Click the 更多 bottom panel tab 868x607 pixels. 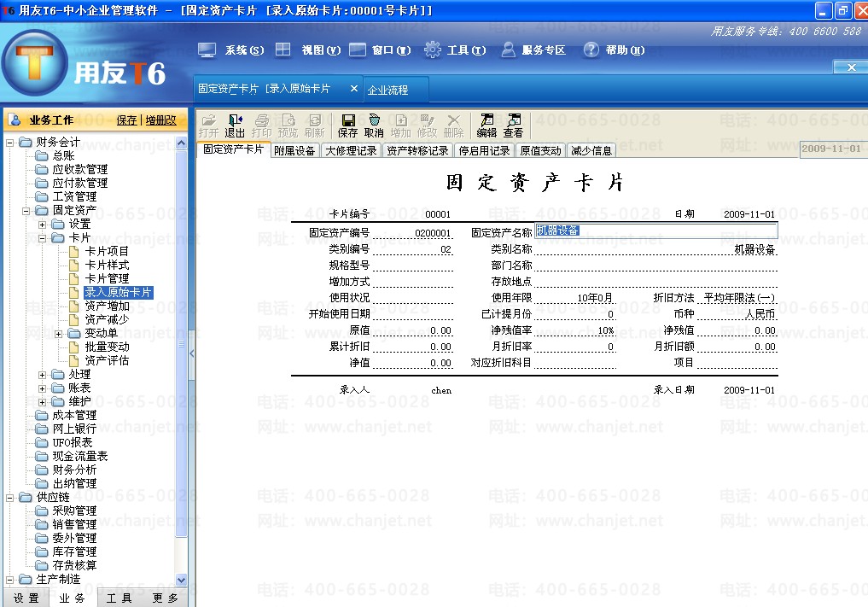coord(166,598)
